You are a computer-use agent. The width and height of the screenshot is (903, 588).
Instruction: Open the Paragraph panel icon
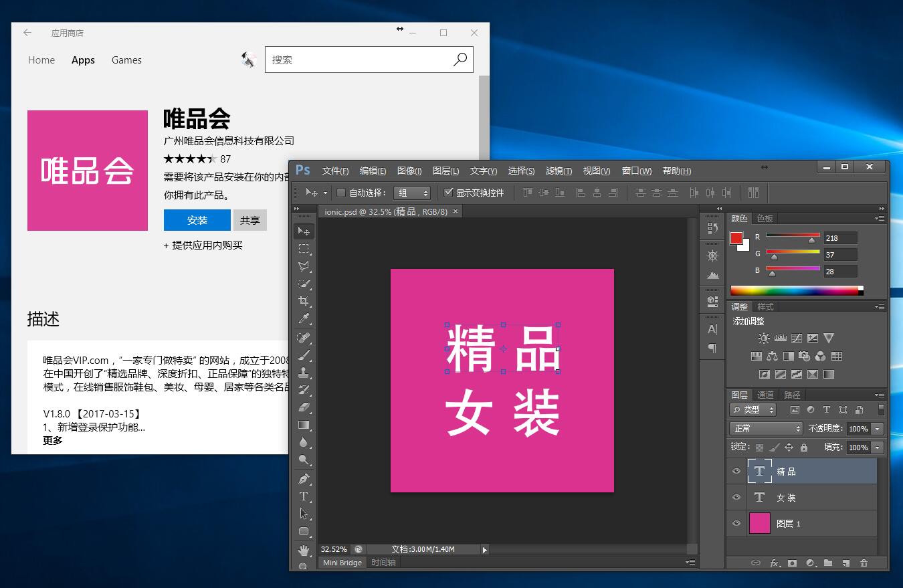click(712, 348)
